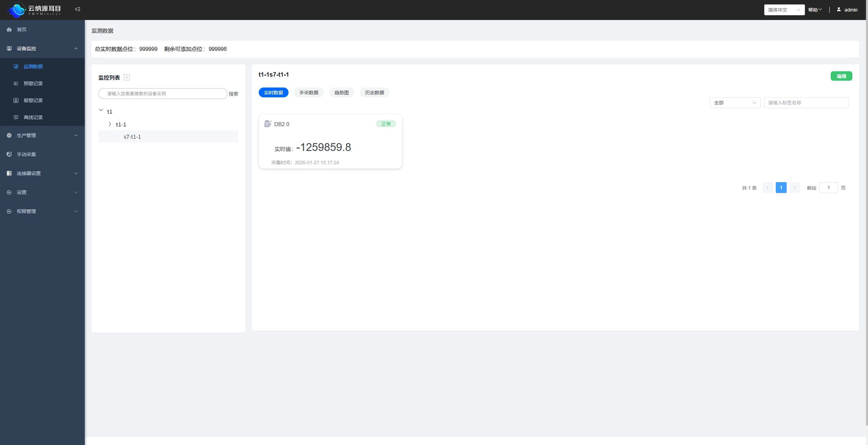868x445 pixels.
Task: Click the plus icon beside 监控列表
Action: click(x=127, y=77)
